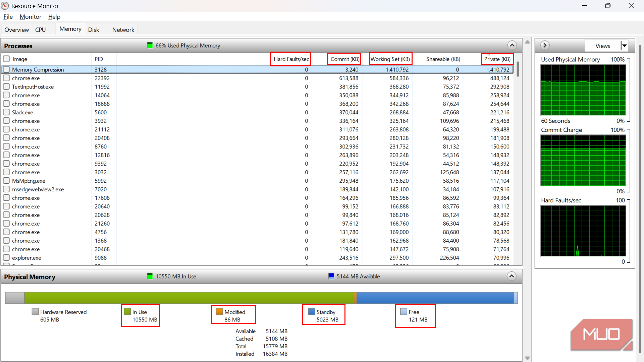Screen dimensions: 644x362
Task: Click the blue Available memory indicator icon
Action: pos(331,276)
